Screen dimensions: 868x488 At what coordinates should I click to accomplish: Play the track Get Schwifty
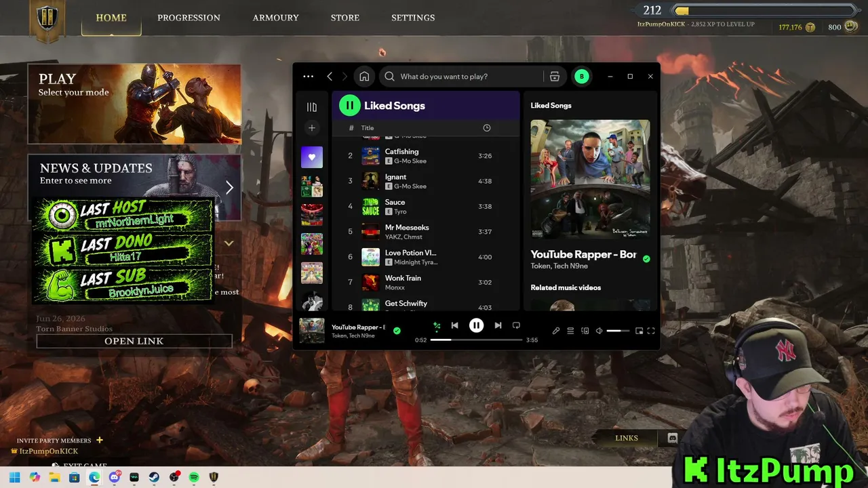[426, 304]
